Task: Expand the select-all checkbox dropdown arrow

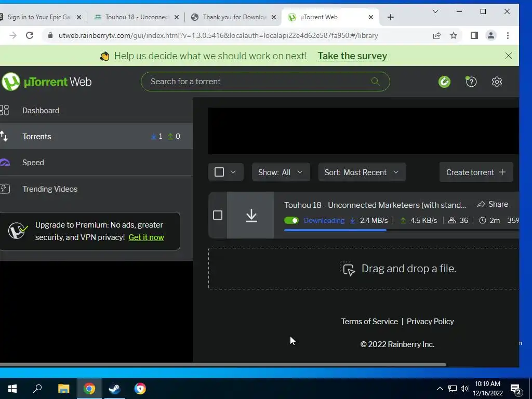Action: click(233, 172)
